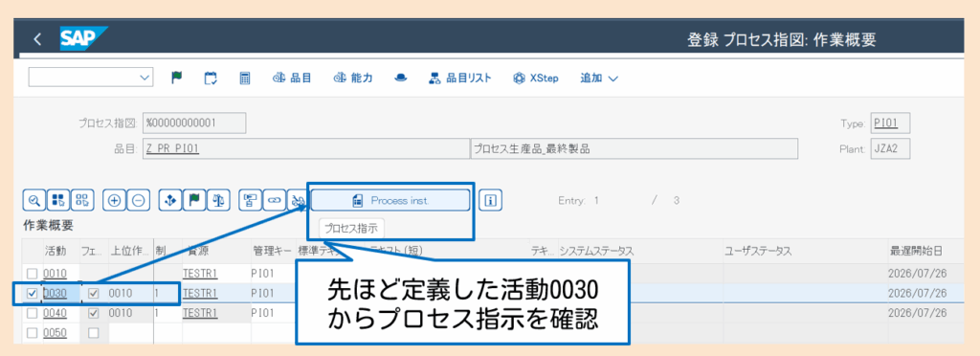
Task: Click superior operation 0010 in row 0040
Action: pyautogui.click(x=120, y=313)
